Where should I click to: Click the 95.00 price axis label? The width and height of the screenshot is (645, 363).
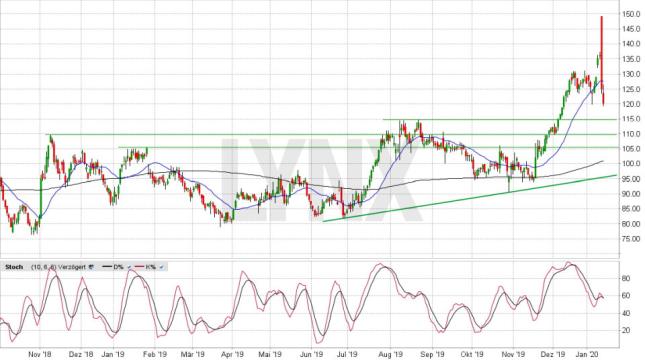[x=630, y=179]
